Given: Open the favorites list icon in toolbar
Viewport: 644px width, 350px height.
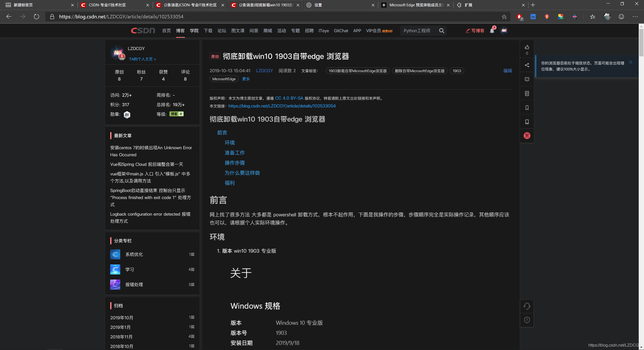Looking at the screenshot, I should (x=592, y=17).
